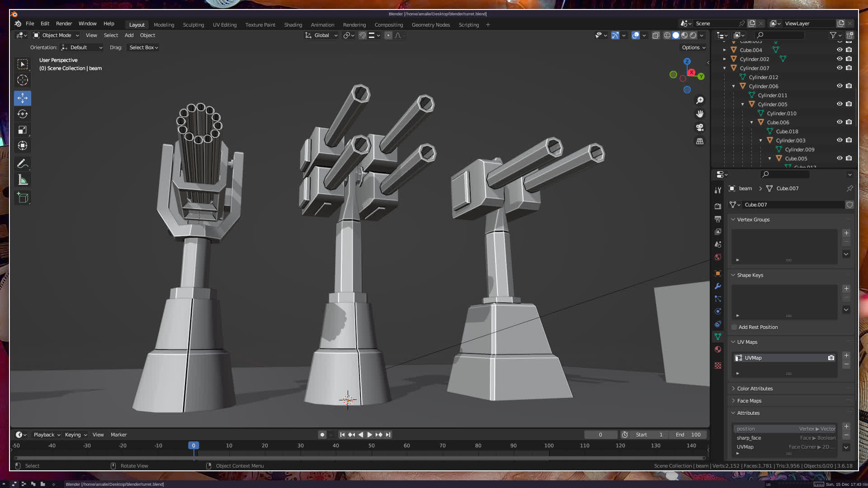Choose the Add Cube tool
The height and width of the screenshot is (488, 868).
point(23,198)
